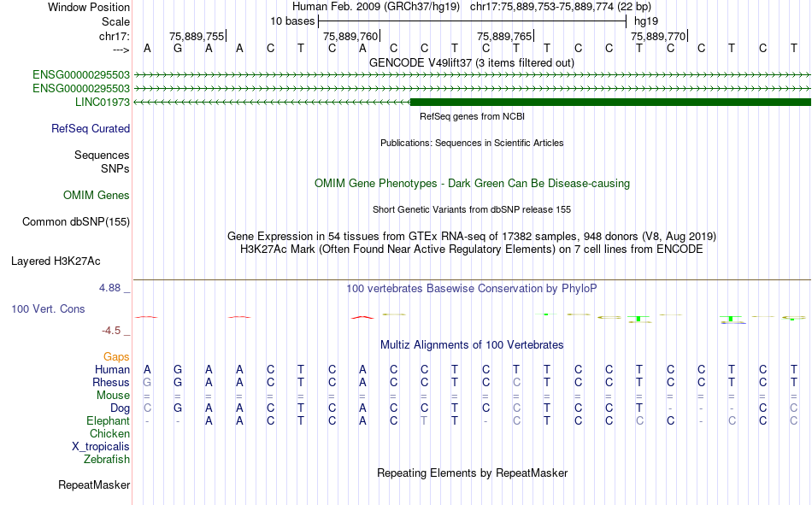This screenshot has height=505, width=812.
Task: Click the Scale label on the left
Action: (x=116, y=21)
